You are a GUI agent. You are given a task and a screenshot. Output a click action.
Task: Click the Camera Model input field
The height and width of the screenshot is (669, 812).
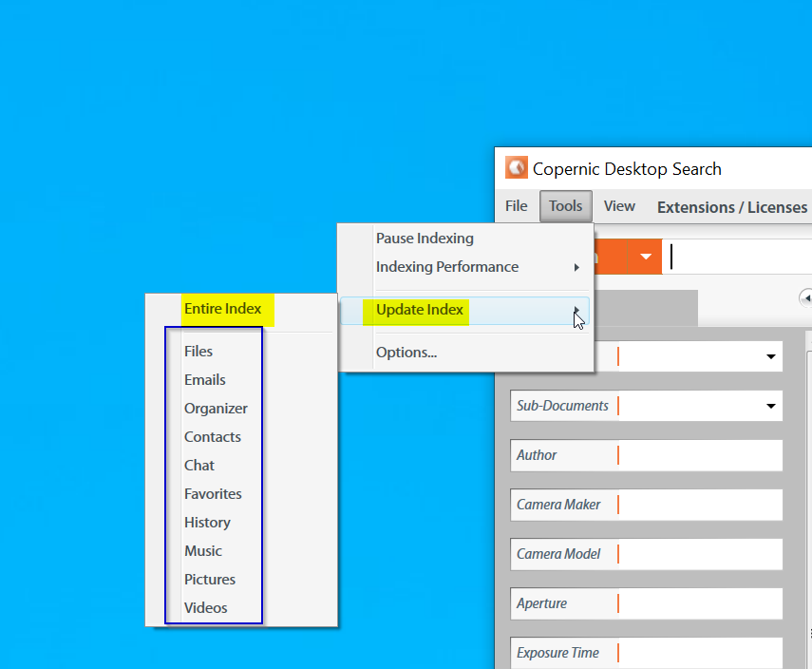700,554
